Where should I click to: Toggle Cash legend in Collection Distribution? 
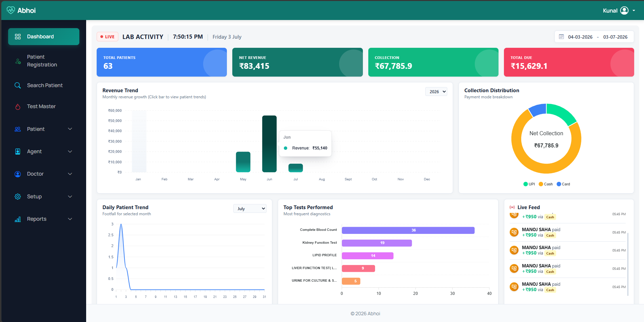coord(546,184)
